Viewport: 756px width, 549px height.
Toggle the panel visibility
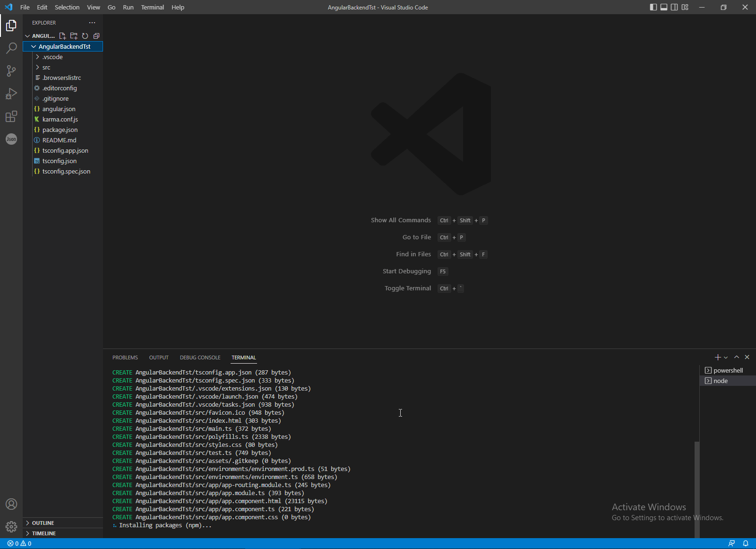(663, 7)
